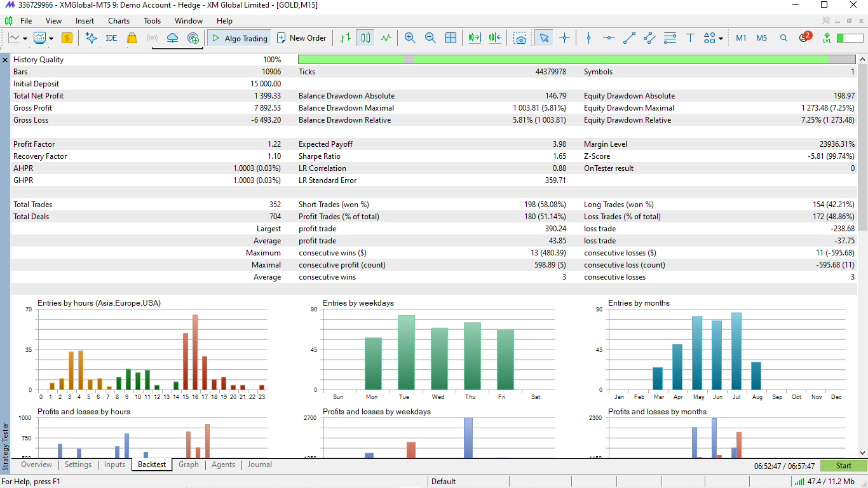868x488 pixels.
Task: Click the radar icon with green plus
Action: [194, 38]
